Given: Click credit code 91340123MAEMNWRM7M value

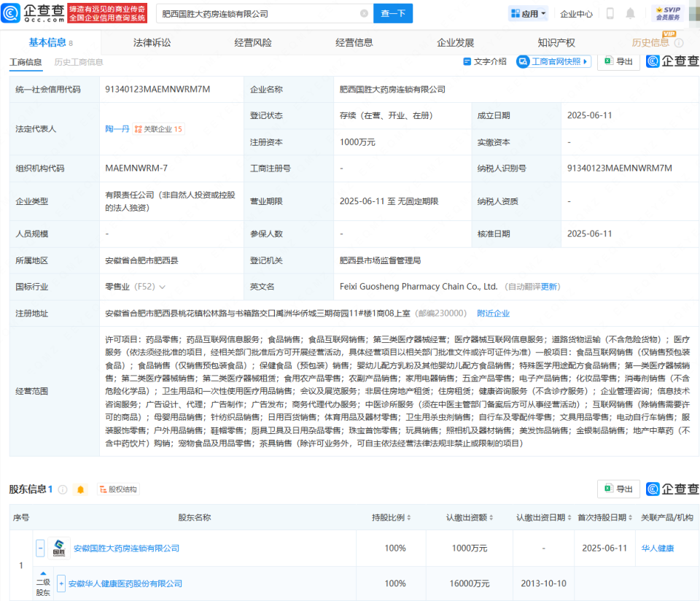Looking at the screenshot, I should (157, 89).
